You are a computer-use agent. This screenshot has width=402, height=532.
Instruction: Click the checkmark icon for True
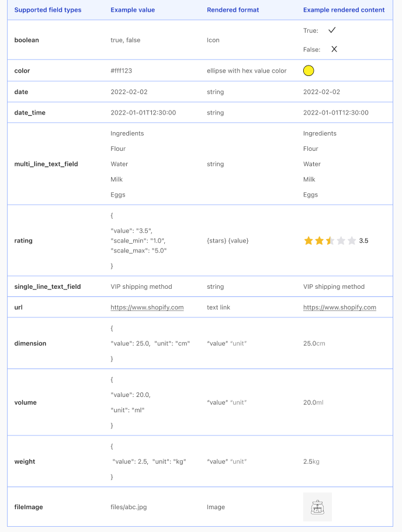click(x=332, y=30)
